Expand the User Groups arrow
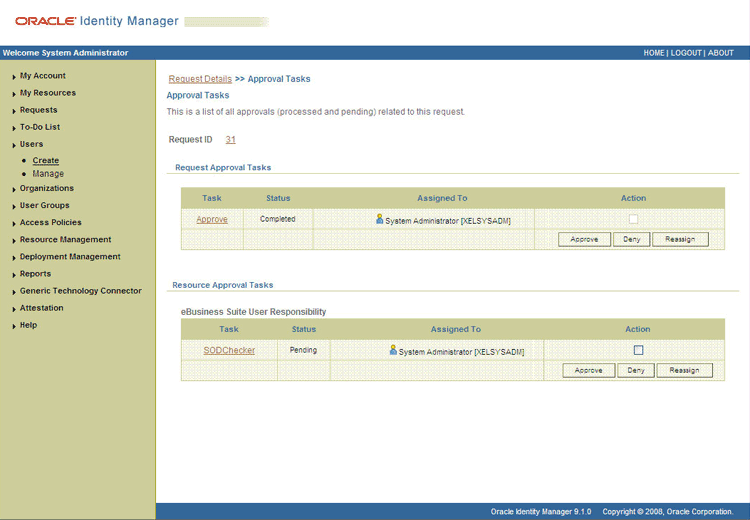Viewport: 750px width, 520px height. point(14,207)
